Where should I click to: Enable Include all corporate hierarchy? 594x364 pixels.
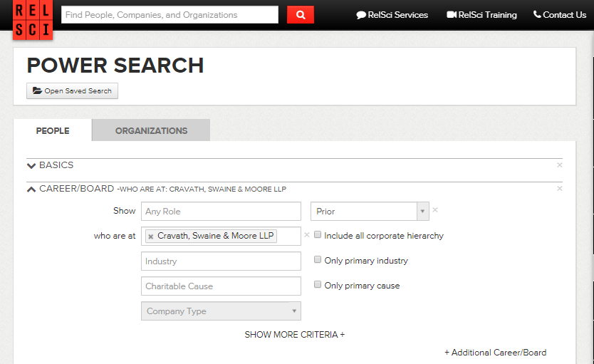(x=318, y=235)
